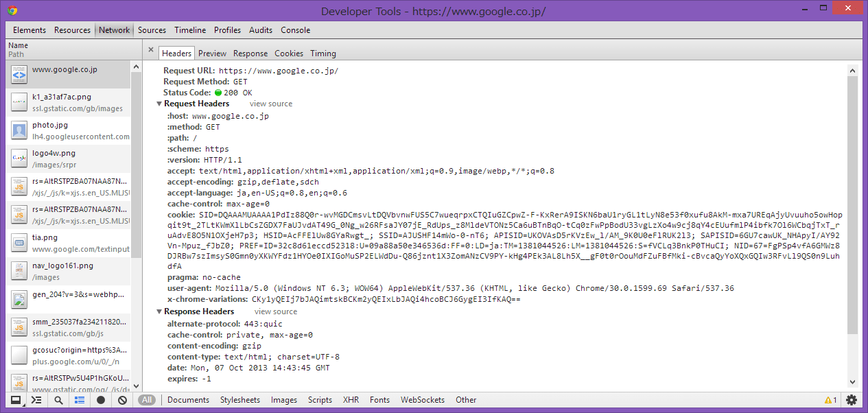Open the Audits panel
This screenshot has height=413, width=868.
(261, 30)
